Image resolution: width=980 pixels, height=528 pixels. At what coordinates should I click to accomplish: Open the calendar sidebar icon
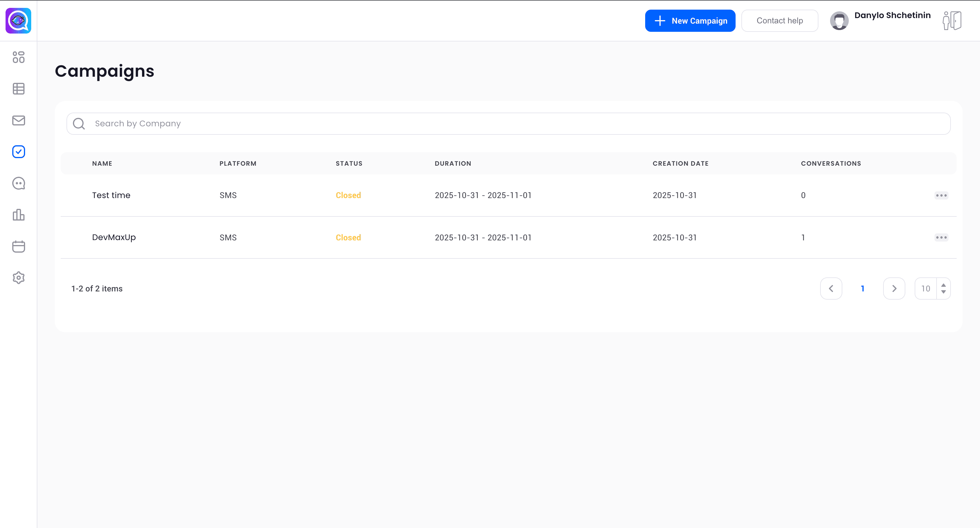[x=18, y=246]
